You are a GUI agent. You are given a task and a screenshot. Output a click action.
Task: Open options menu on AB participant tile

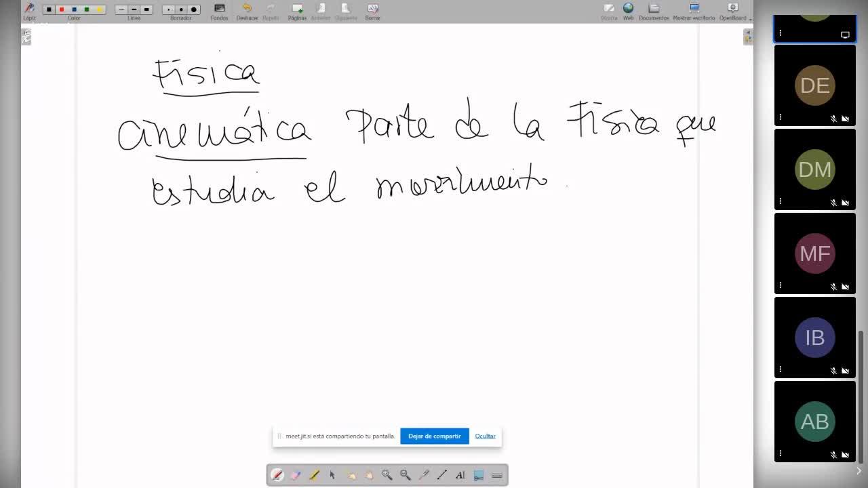pos(781,453)
